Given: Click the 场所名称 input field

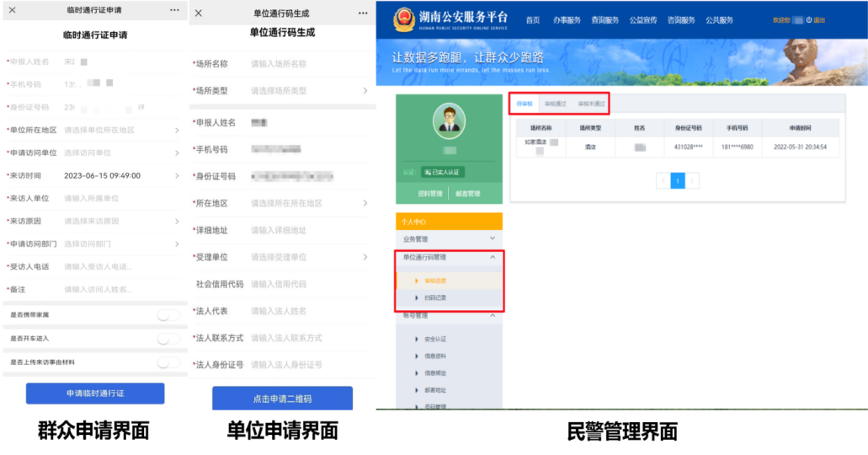Looking at the screenshot, I should point(303,63).
